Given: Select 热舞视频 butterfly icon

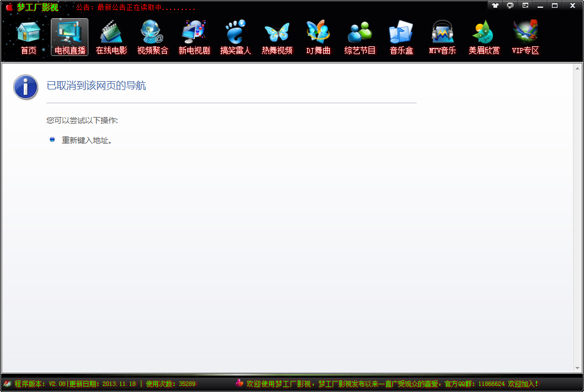Looking at the screenshot, I should coord(277,37).
